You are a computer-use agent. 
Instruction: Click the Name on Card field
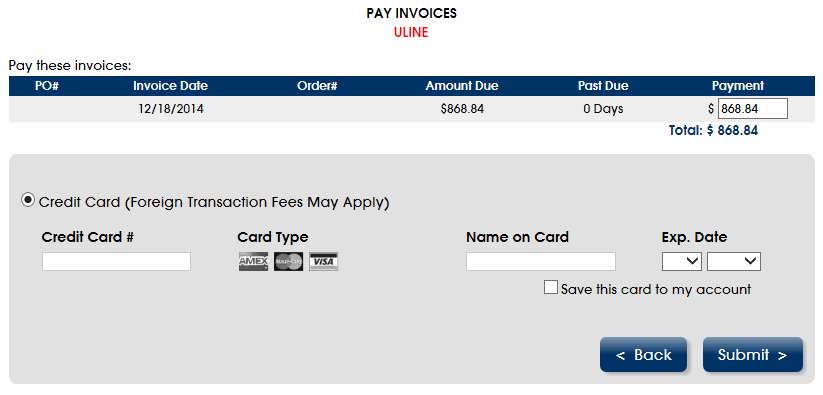(541, 261)
